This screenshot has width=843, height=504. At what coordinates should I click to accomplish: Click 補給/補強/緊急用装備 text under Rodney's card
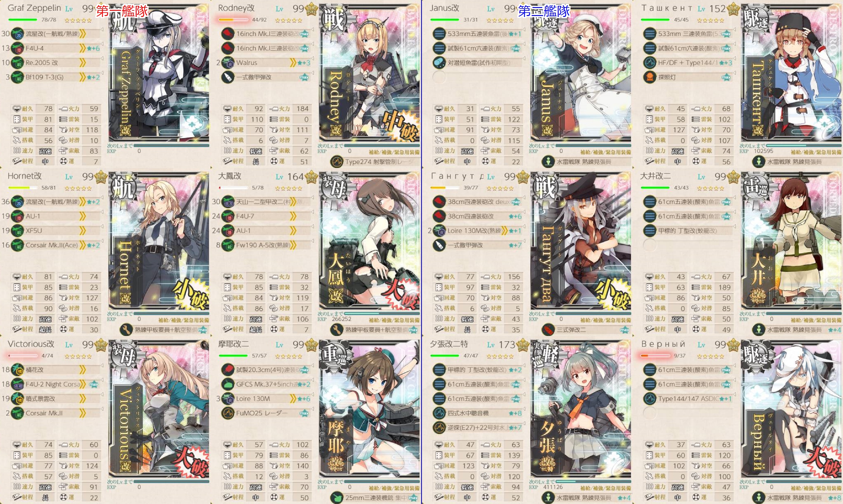(x=394, y=152)
